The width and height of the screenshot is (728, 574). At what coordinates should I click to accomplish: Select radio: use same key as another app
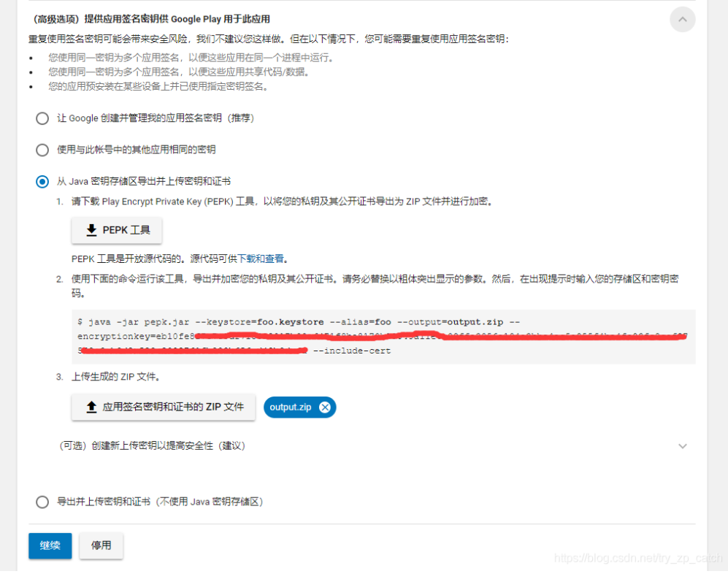tap(42, 150)
